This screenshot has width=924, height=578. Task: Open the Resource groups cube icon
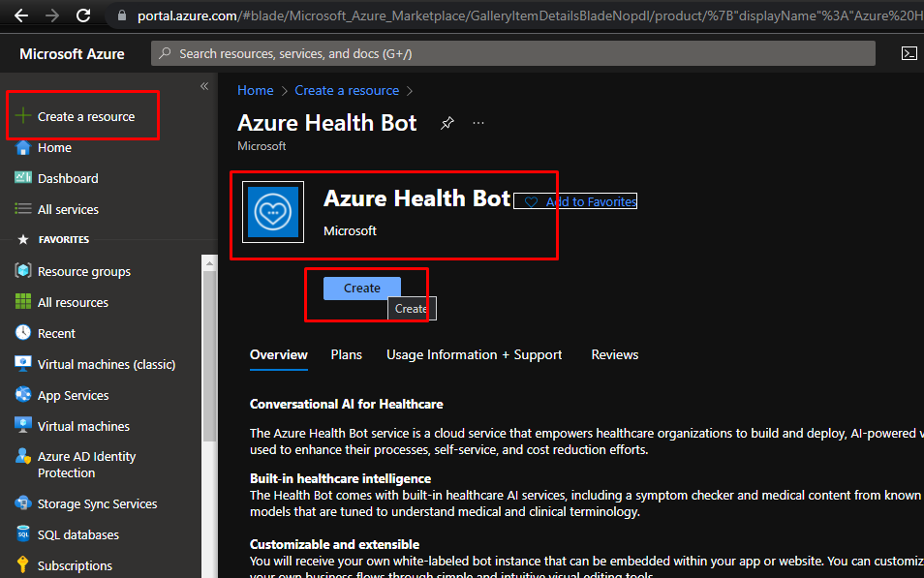23,271
